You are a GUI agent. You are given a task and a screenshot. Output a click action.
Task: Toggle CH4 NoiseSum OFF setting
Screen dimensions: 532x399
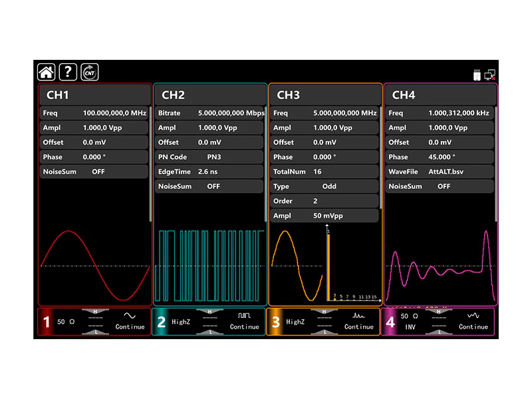coord(440,186)
